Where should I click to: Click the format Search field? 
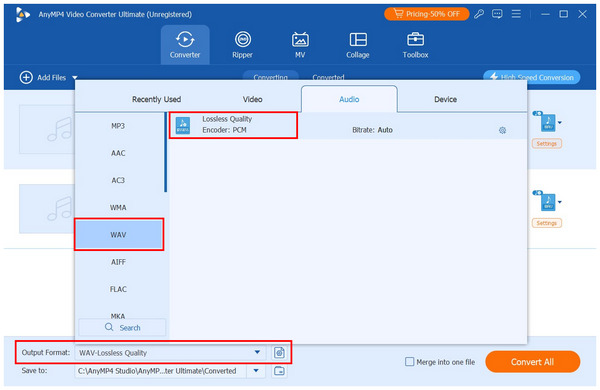pyautogui.click(x=122, y=328)
